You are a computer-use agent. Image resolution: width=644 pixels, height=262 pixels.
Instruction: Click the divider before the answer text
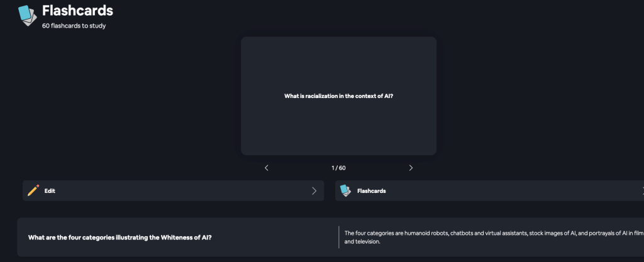click(338, 237)
